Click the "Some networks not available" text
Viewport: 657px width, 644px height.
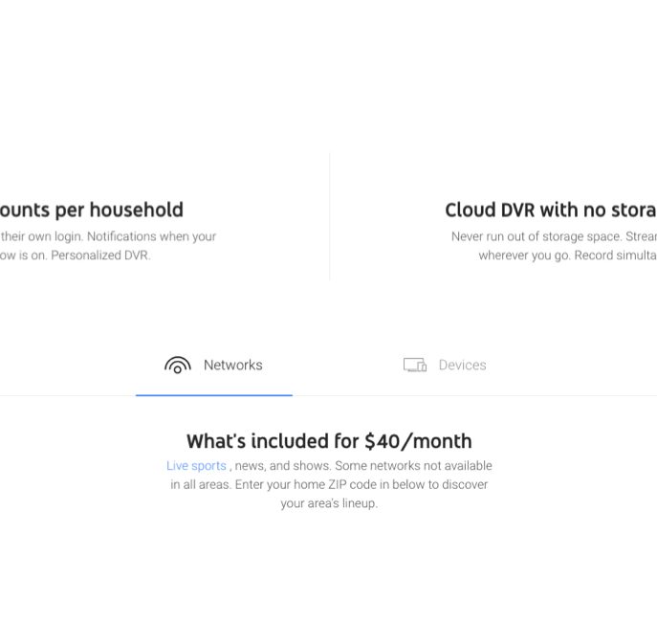point(413,466)
